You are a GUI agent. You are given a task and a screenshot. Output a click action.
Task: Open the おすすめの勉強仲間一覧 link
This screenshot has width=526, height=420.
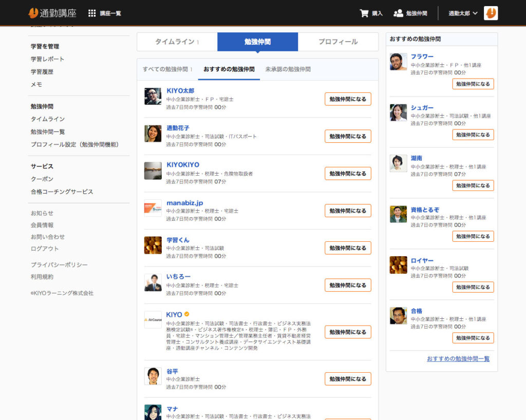[458, 359]
